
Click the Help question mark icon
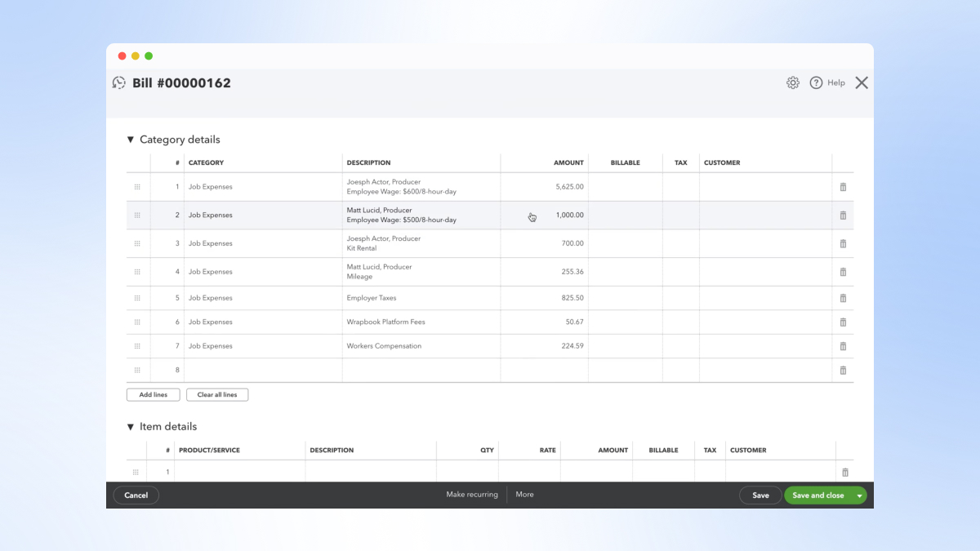tap(816, 82)
